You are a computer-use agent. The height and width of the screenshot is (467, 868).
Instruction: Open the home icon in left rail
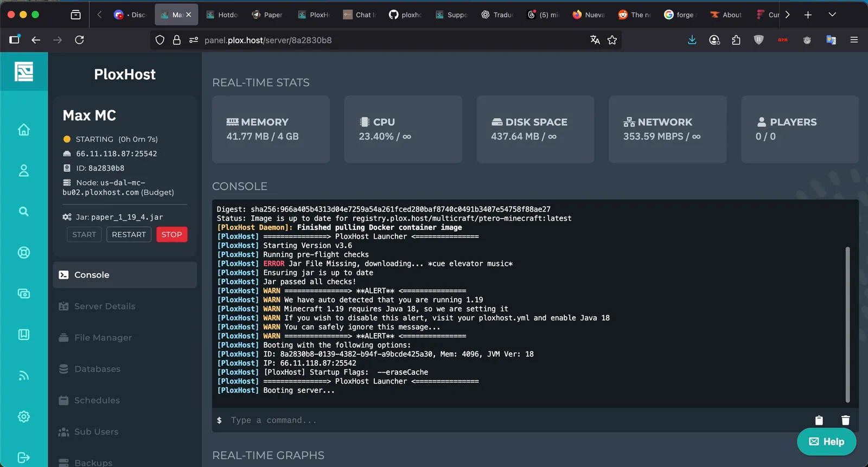(x=24, y=130)
